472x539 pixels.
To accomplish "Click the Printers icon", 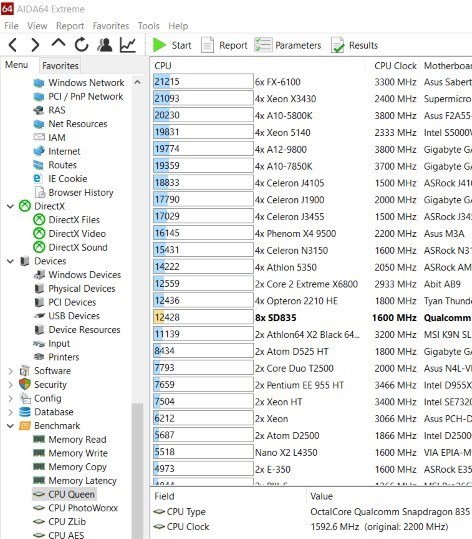I will pos(39,357).
